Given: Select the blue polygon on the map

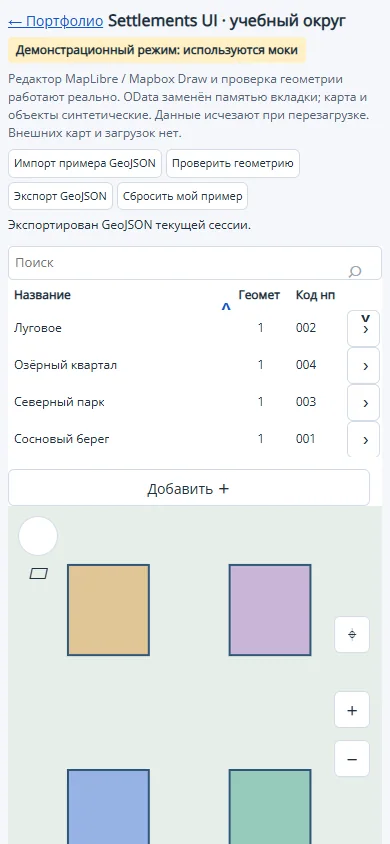Looking at the screenshot, I should (108, 806).
